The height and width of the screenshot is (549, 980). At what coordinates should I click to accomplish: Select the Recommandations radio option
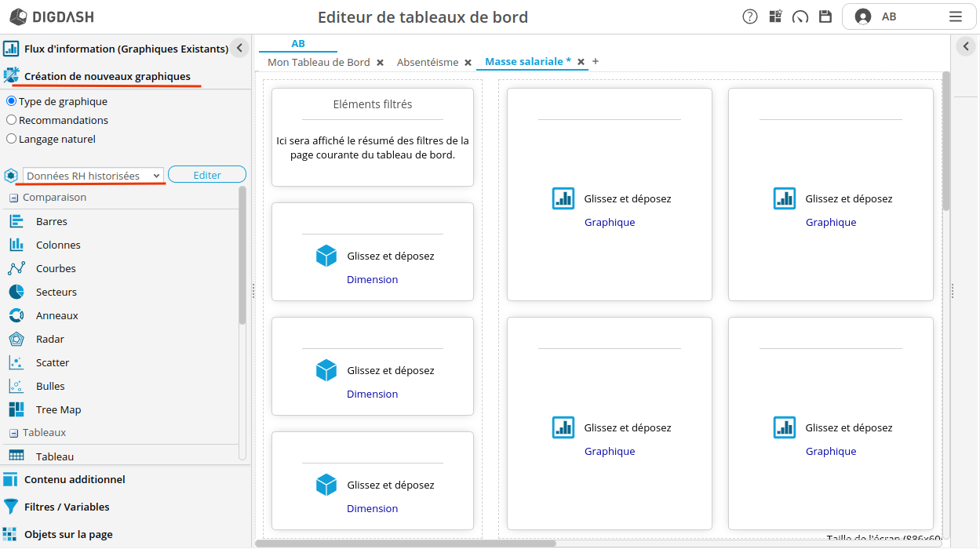11,120
